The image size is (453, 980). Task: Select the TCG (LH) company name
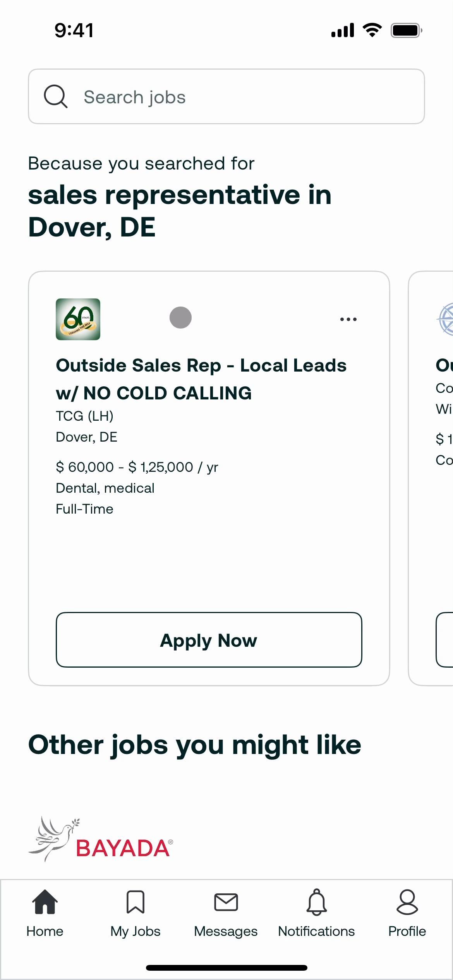point(85,416)
